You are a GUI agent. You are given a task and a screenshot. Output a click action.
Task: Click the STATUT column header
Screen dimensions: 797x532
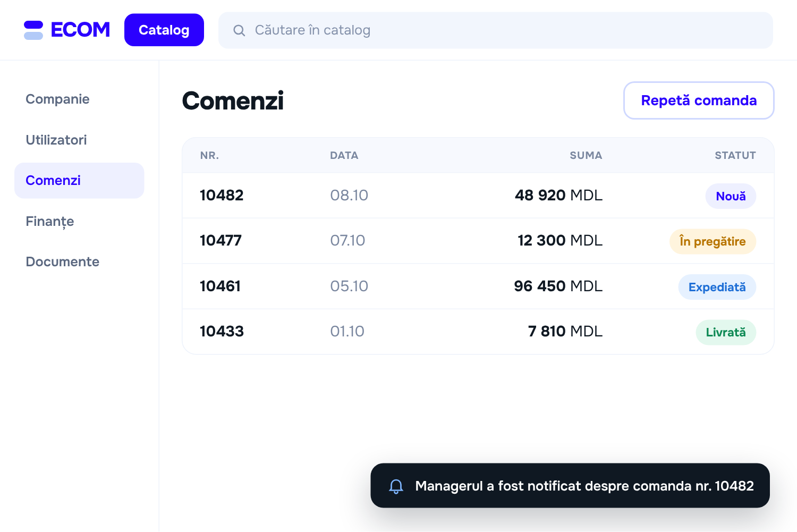coord(735,156)
